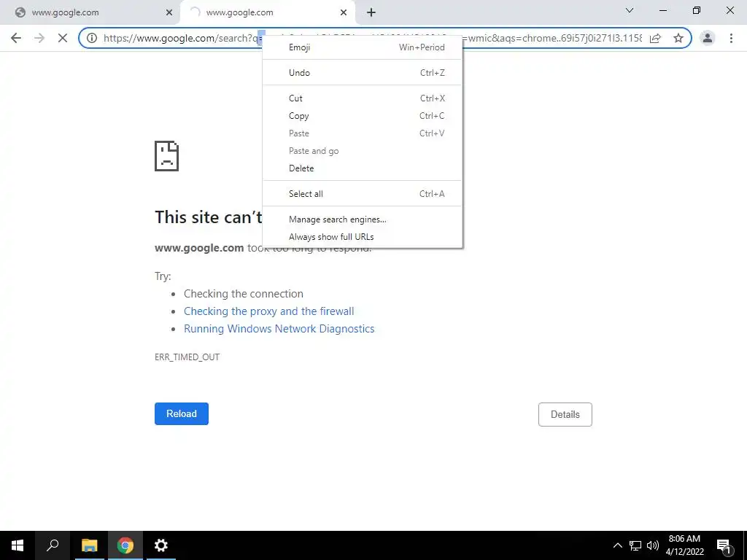Open File Explorer from taskbar
Image resolution: width=747 pixels, height=560 pixels.
[x=89, y=545]
